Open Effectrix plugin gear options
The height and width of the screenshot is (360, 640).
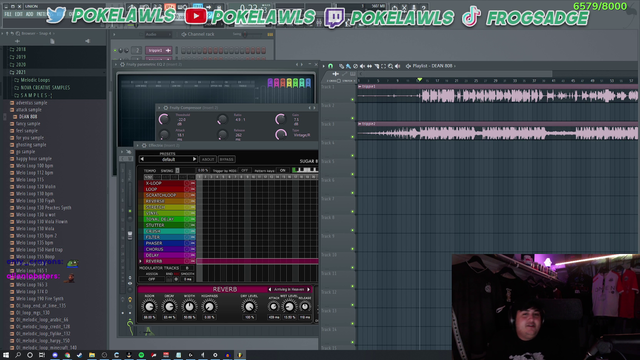[144, 145]
